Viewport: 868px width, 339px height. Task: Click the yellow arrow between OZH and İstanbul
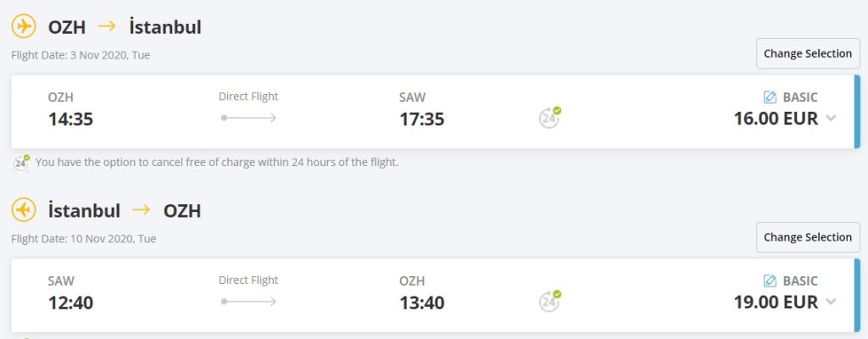(106, 26)
